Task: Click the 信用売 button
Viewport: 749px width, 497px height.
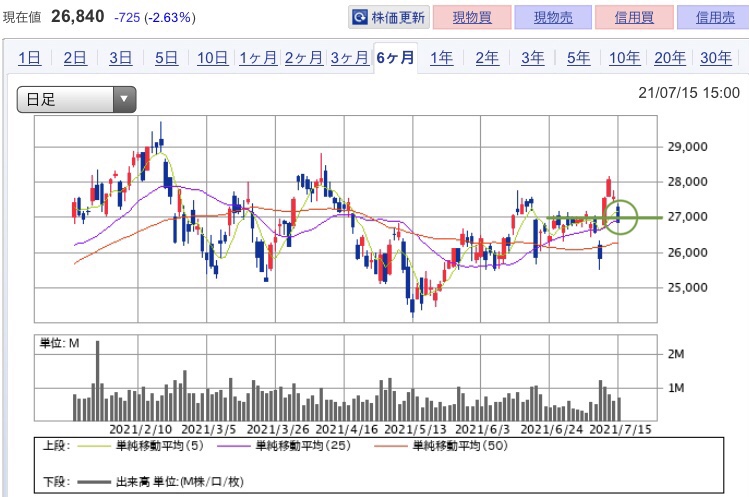Action: tap(712, 17)
